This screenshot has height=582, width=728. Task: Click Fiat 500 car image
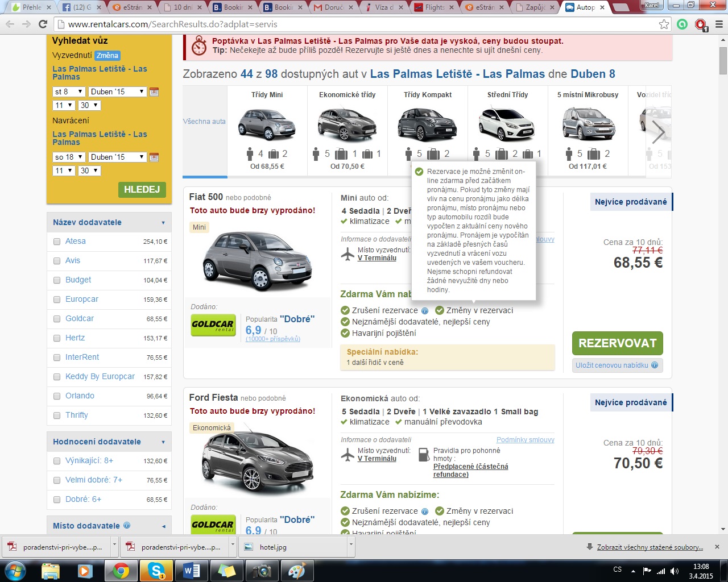(x=258, y=262)
